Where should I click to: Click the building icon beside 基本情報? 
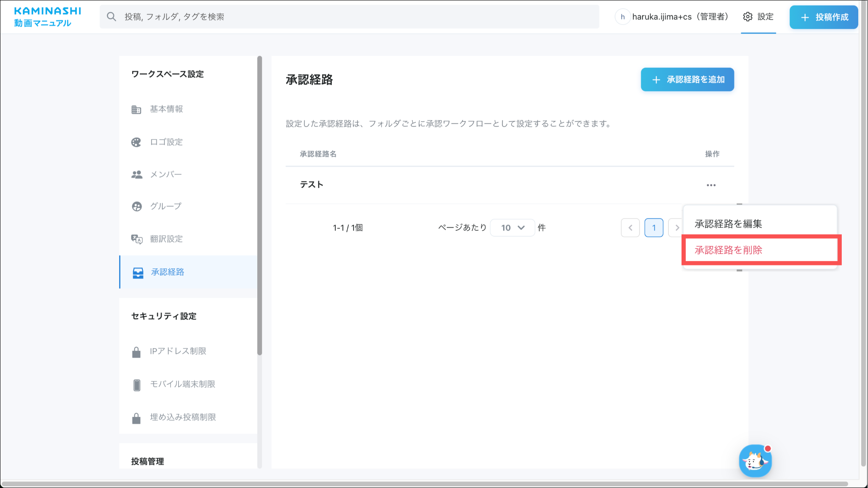pos(136,110)
